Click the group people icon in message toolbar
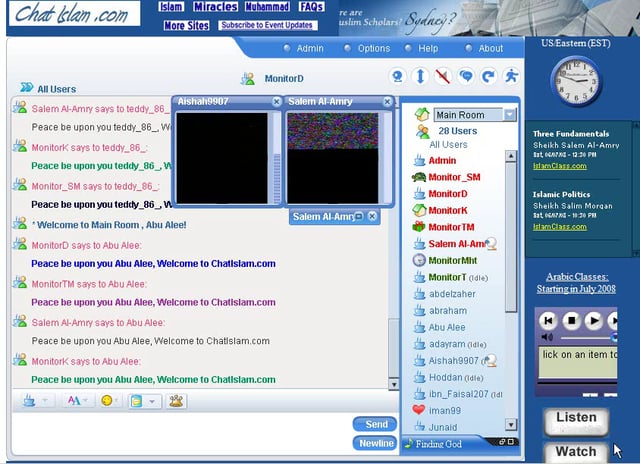Viewport: 640px width, 464px height. click(x=176, y=401)
